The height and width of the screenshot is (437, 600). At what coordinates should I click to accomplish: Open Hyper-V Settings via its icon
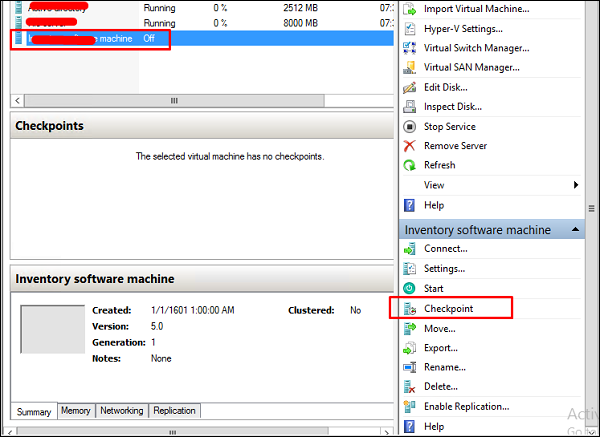pos(409,29)
